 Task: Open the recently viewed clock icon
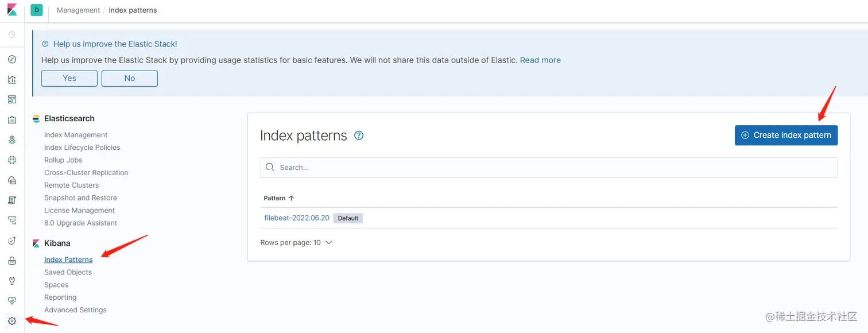click(x=12, y=35)
